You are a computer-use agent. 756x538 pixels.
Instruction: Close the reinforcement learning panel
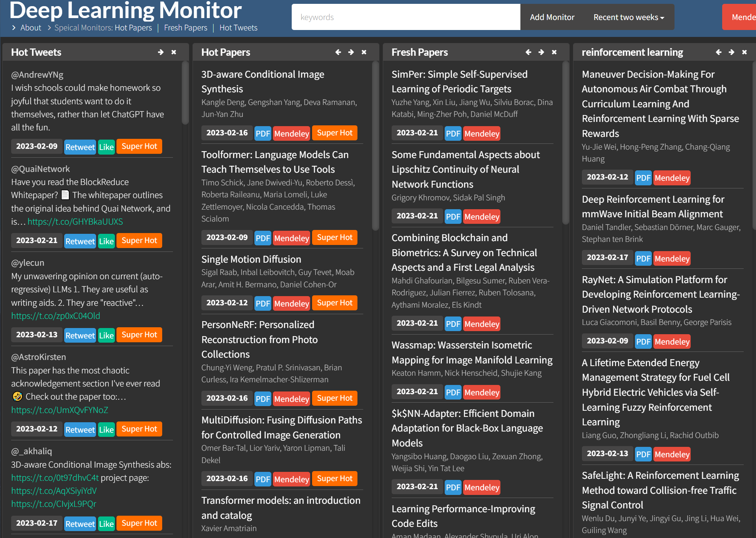744,52
